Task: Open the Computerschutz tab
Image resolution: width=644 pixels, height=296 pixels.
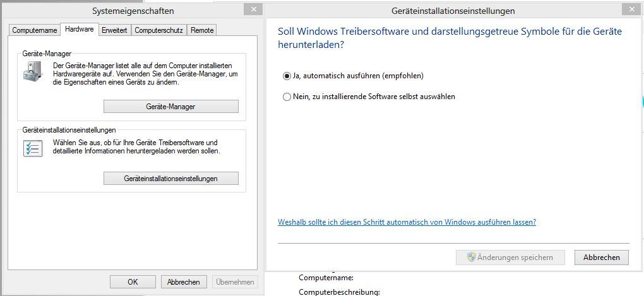Action: pyautogui.click(x=159, y=30)
